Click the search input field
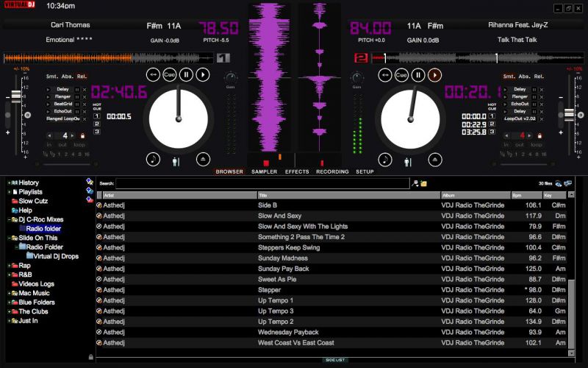The width and height of the screenshot is (588, 368). [262, 183]
